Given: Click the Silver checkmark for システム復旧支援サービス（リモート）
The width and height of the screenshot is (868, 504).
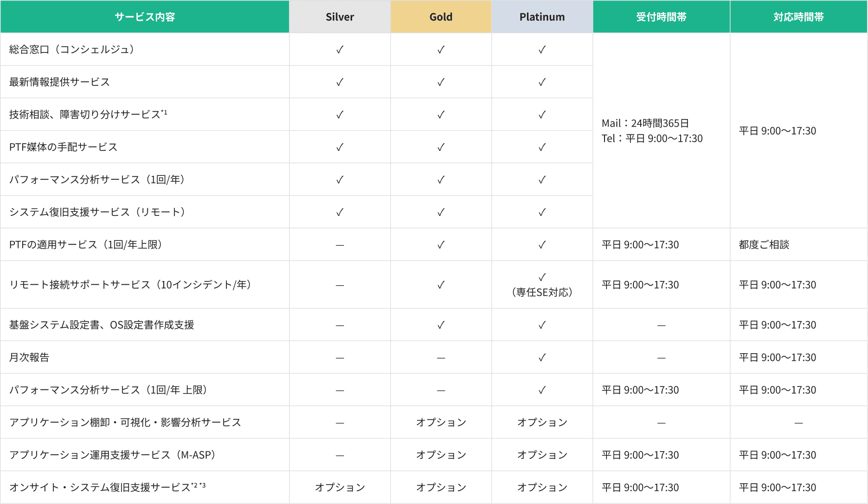Looking at the screenshot, I should pyautogui.click(x=340, y=212).
